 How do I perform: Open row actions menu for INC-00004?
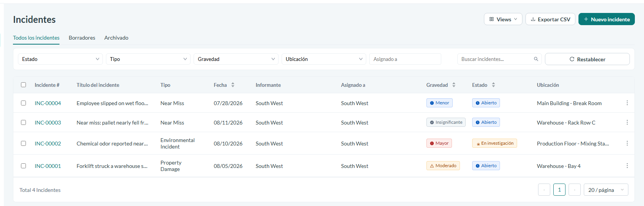pos(627,103)
